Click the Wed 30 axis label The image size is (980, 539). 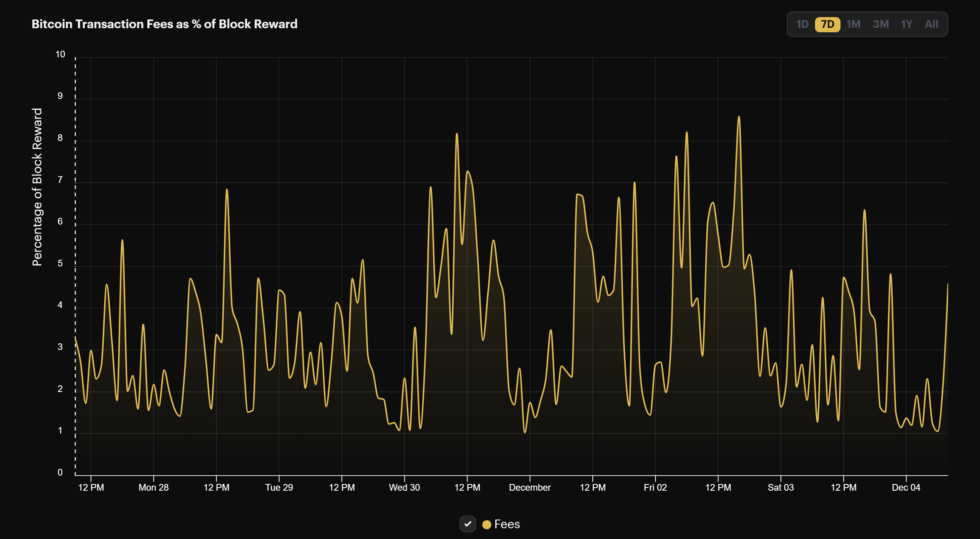coord(405,488)
